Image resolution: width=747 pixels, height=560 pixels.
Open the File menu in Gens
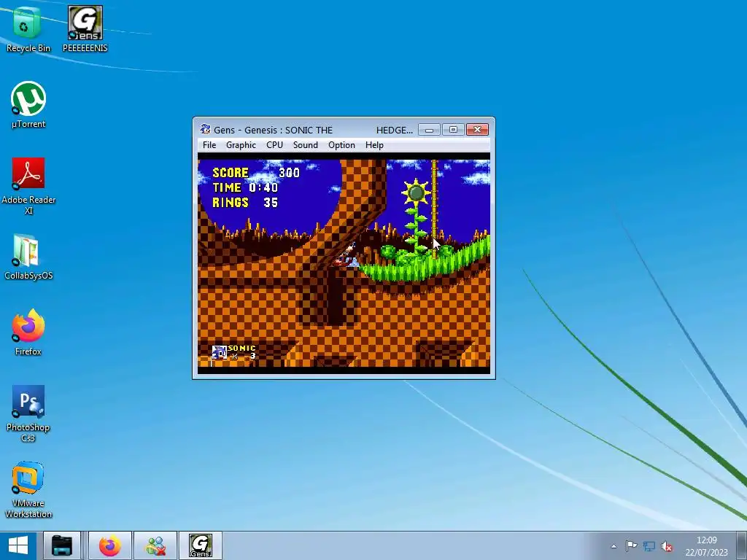click(209, 145)
